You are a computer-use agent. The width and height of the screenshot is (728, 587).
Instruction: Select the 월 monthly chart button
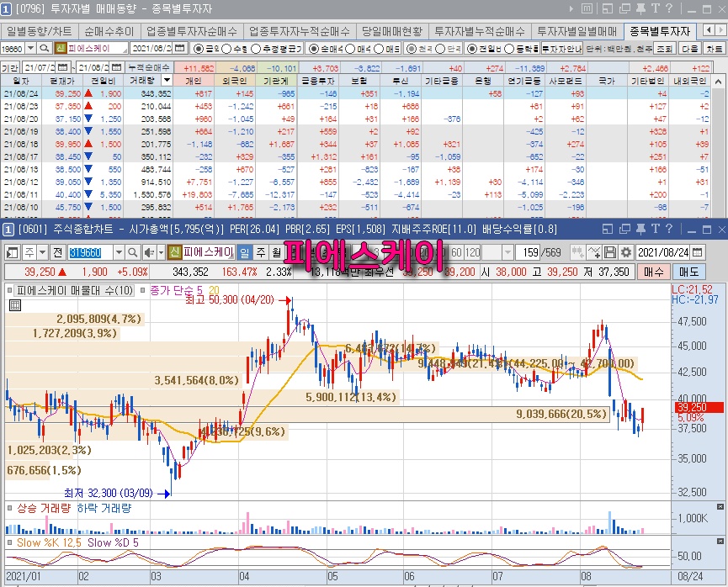click(x=276, y=253)
